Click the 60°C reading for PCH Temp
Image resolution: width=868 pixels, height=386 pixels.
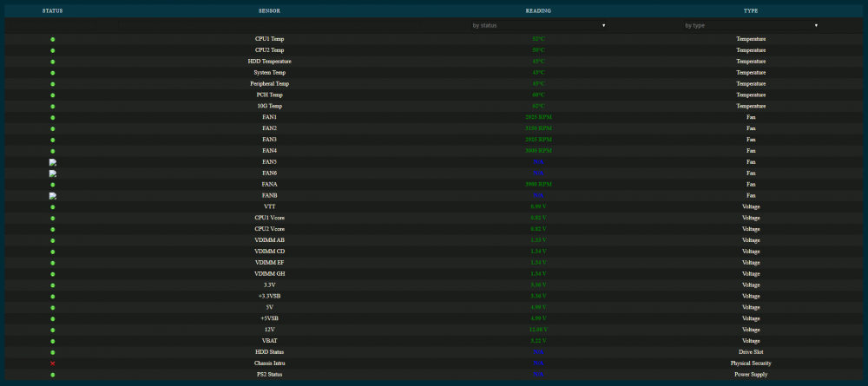coord(538,95)
